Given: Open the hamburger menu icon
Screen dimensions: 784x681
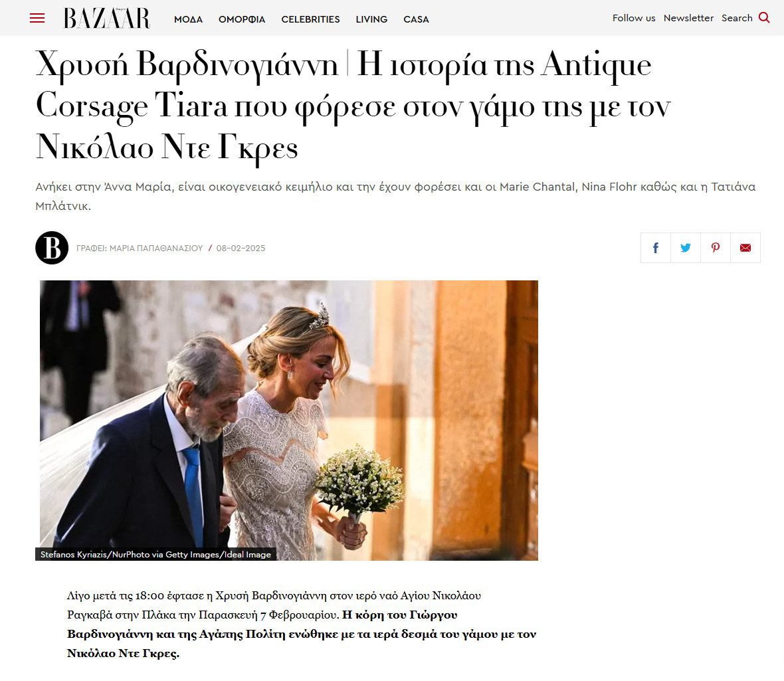Looking at the screenshot, I should click(37, 19).
